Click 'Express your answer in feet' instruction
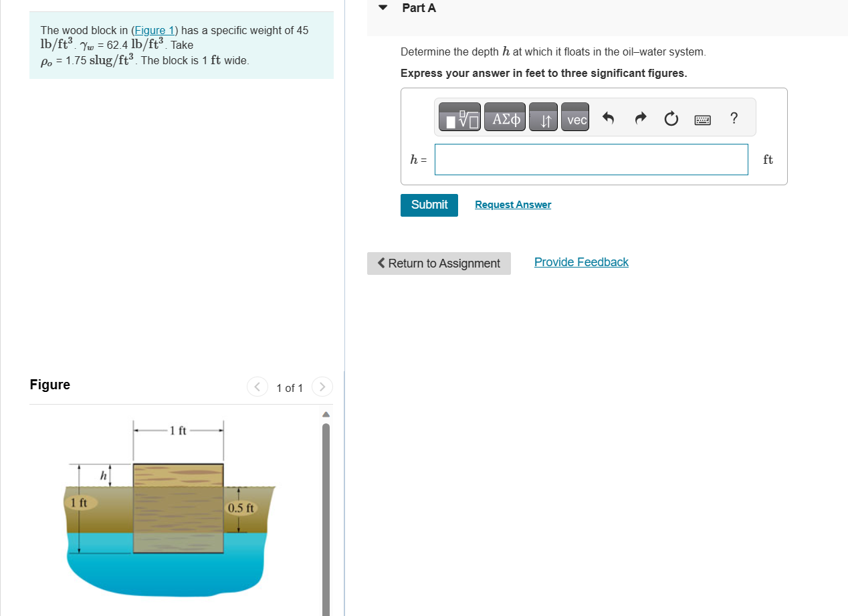Screen dimensions: 848x616 [544, 73]
